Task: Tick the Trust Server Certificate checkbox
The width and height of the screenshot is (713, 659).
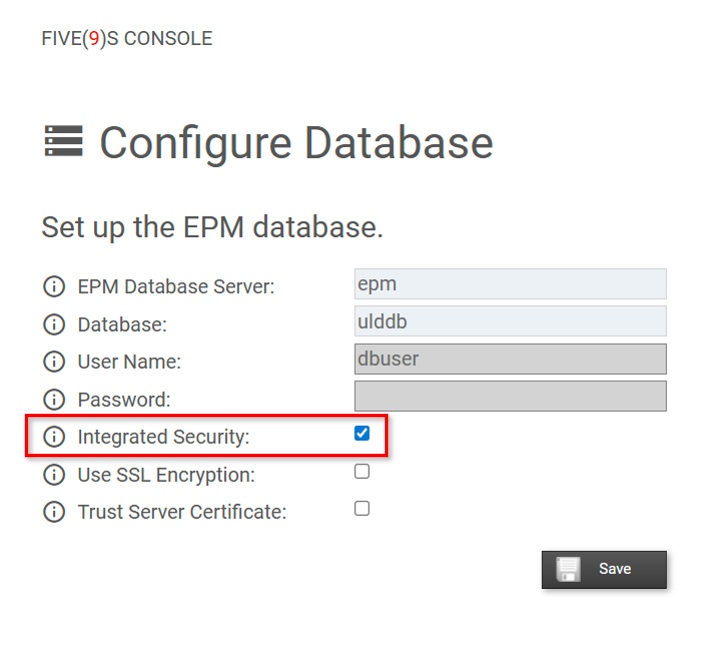Action: pyautogui.click(x=362, y=508)
